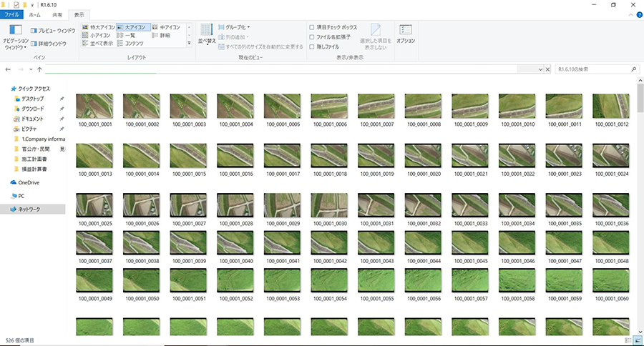644x346 pixels.
Task: Select Small icons (小アイコン) layout
Action: click(97, 35)
